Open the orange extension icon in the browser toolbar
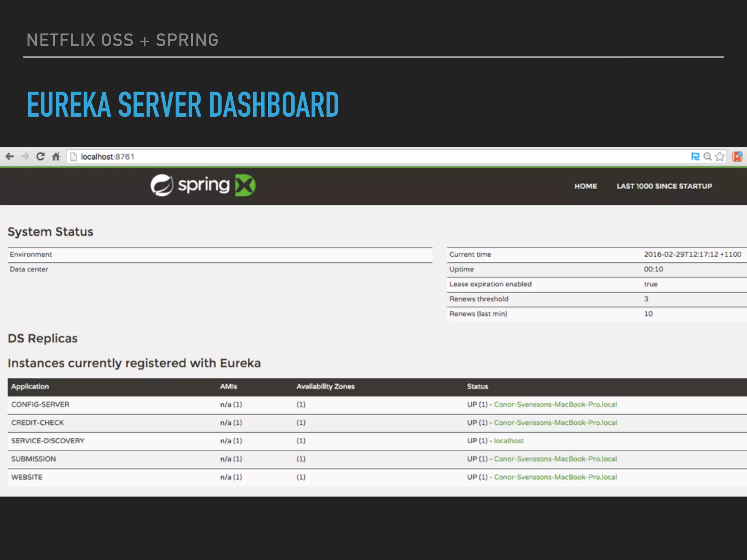747x560 pixels. tap(737, 156)
